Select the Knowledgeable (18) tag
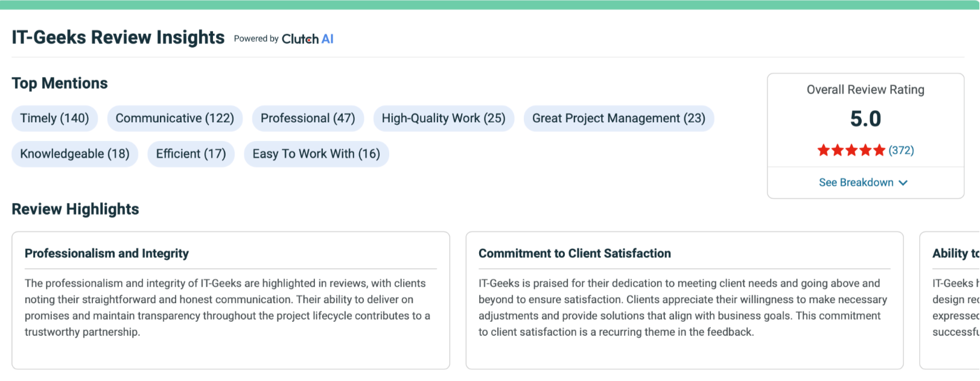 coord(75,154)
